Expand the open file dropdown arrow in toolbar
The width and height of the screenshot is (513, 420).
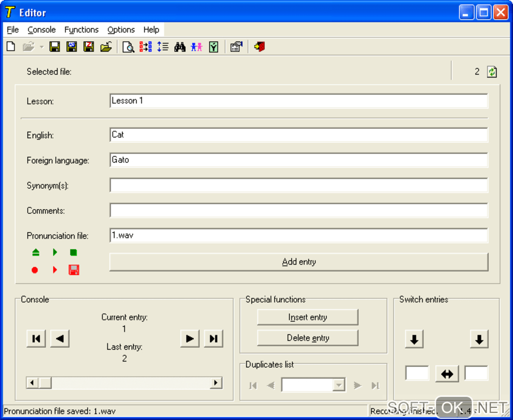coord(42,47)
